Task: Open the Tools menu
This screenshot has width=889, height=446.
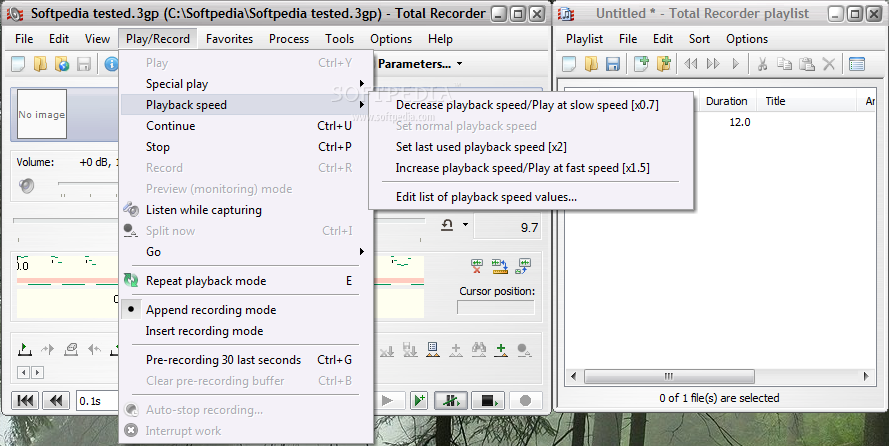Action: [x=339, y=39]
